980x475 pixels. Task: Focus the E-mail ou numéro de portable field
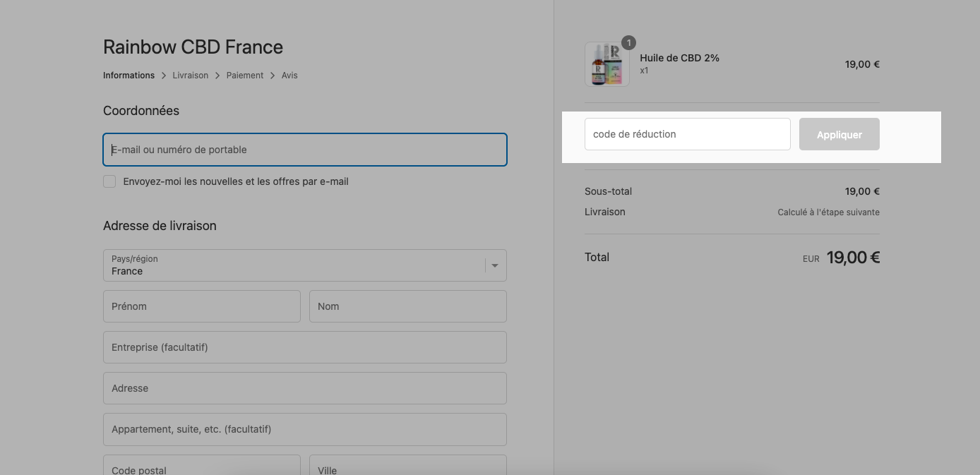coord(305,150)
